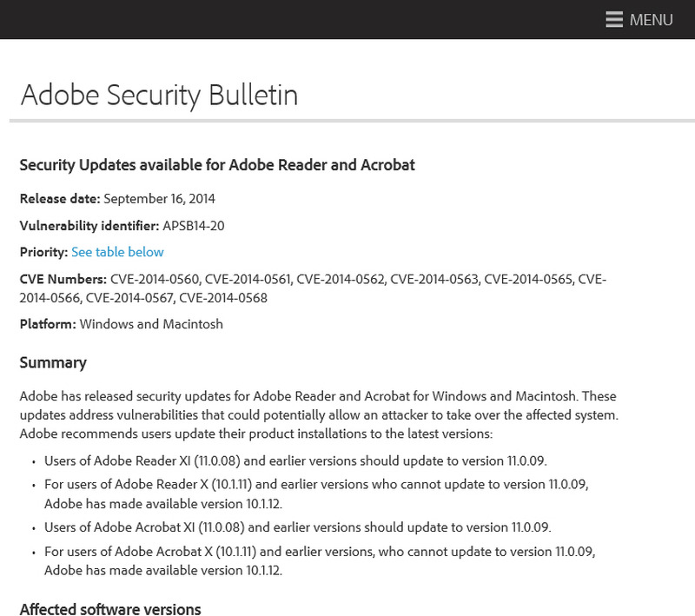Follow the 'See table below' link
This screenshot has width=695, height=616.
coord(117,252)
